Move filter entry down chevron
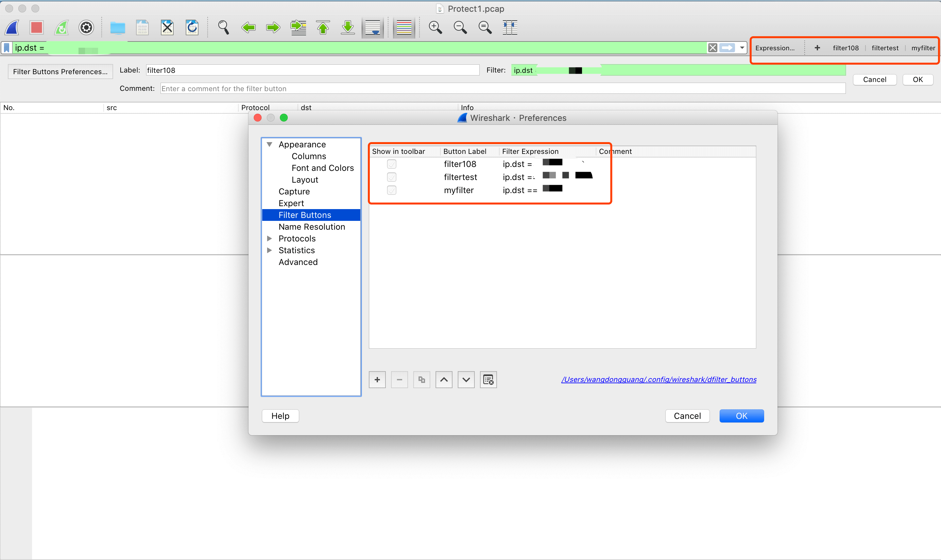Image resolution: width=941 pixels, height=560 pixels. (466, 380)
